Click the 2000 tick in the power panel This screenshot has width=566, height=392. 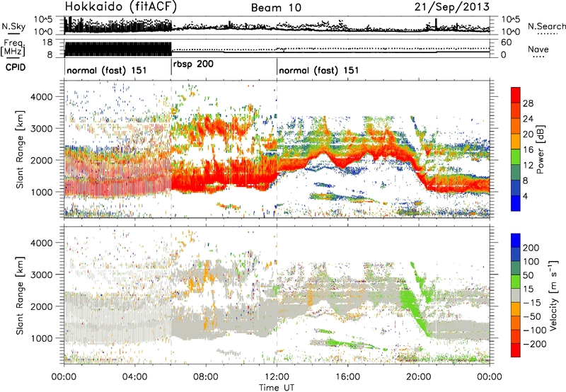point(41,160)
